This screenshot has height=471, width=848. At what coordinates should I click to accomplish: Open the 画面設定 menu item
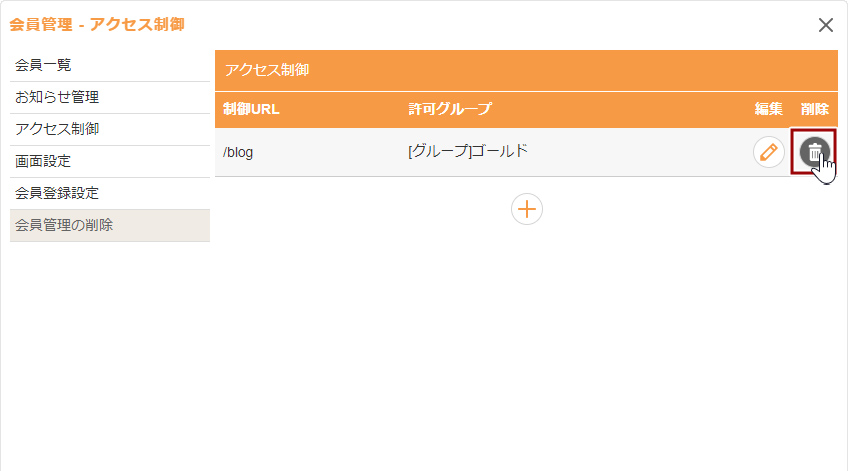tap(110, 161)
